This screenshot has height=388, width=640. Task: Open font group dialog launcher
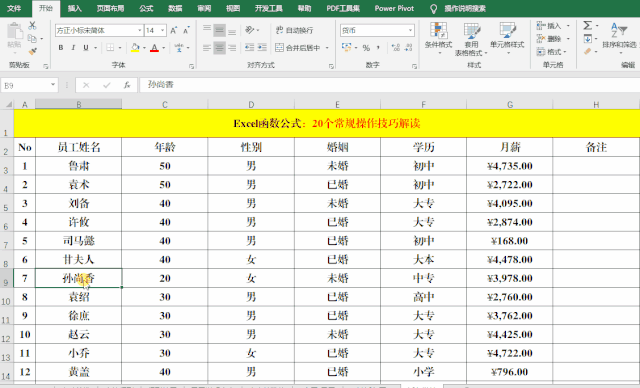pyautogui.click(x=191, y=66)
